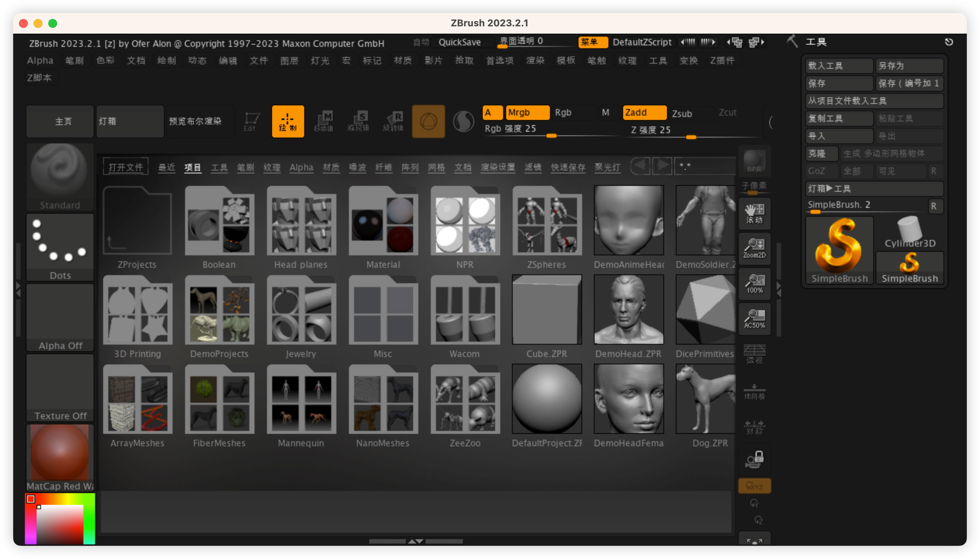Screen dimensions: 980x559
Task: Click the Scroll (滚动) hand icon
Action: click(754, 213)
